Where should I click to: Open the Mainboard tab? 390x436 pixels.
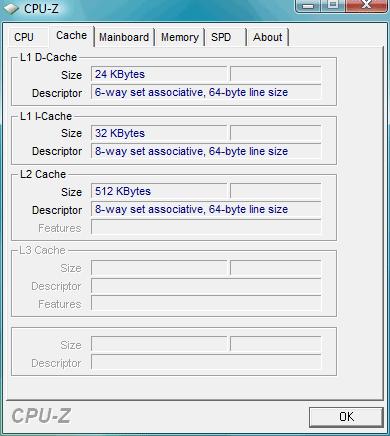click(124, 37)
